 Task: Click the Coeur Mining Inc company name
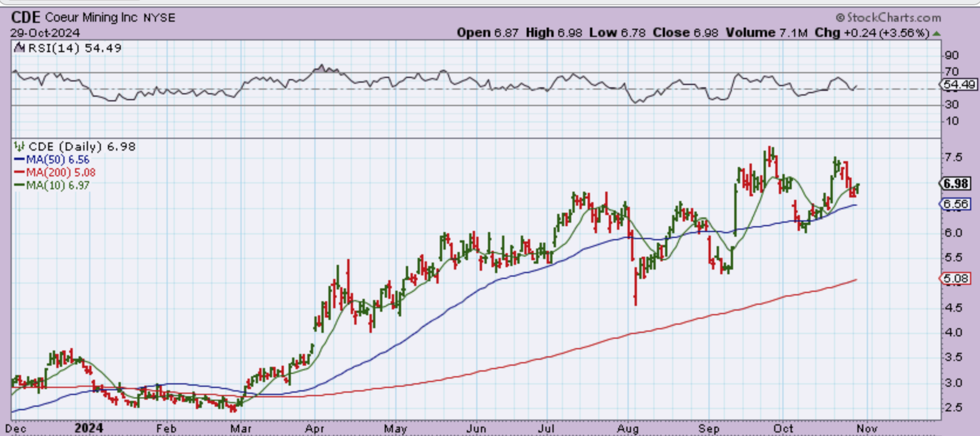click(x=91, y=18)
